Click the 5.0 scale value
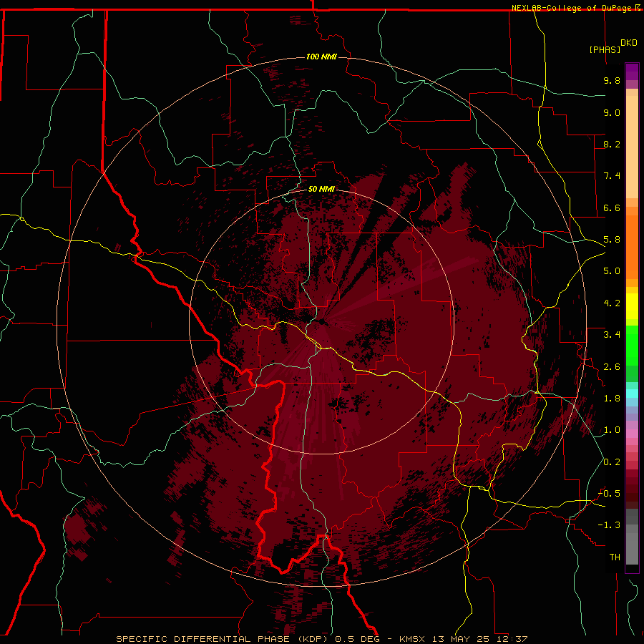 tap(612, 271)
